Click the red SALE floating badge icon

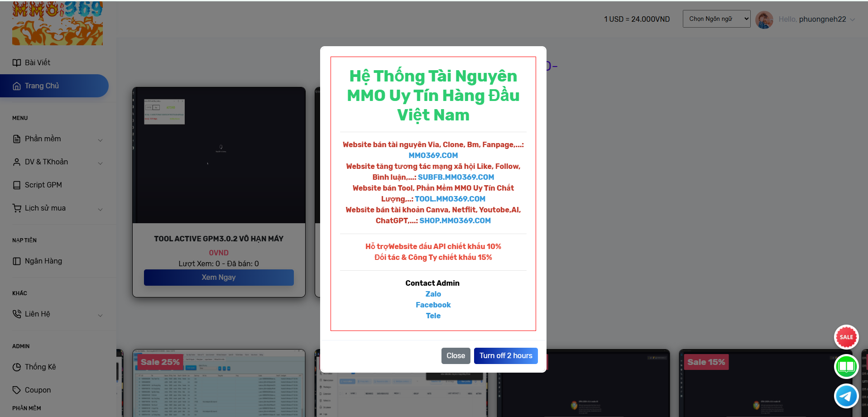846,337
